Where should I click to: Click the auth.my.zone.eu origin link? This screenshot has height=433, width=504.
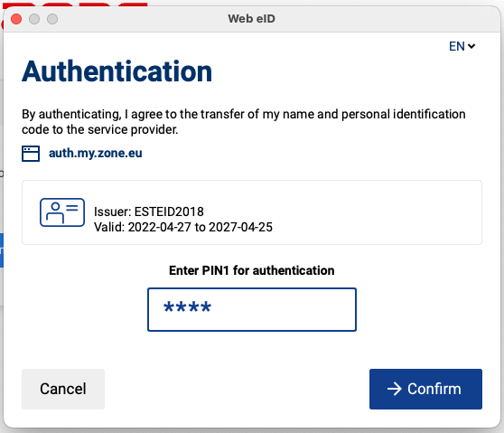(x=96, y=153)
